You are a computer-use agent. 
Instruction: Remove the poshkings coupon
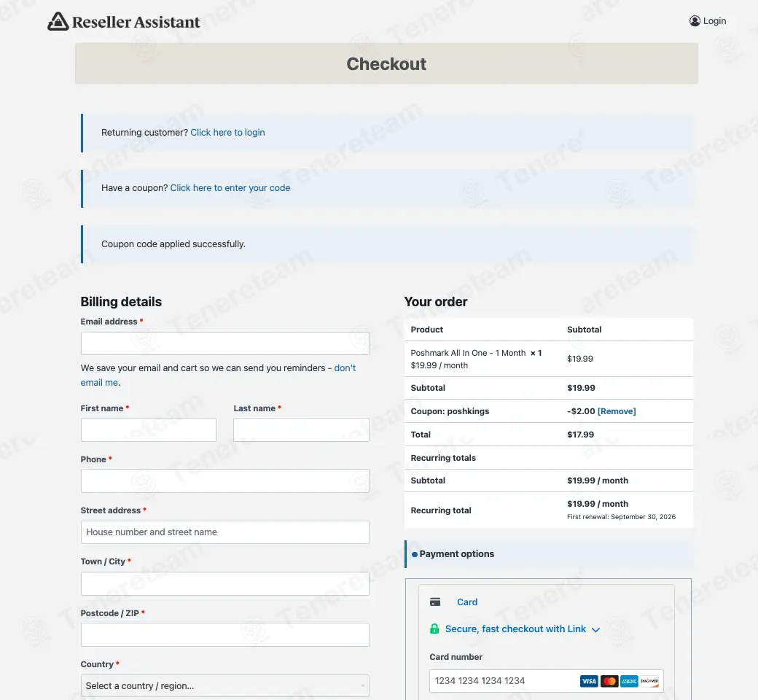click(617, 411)
